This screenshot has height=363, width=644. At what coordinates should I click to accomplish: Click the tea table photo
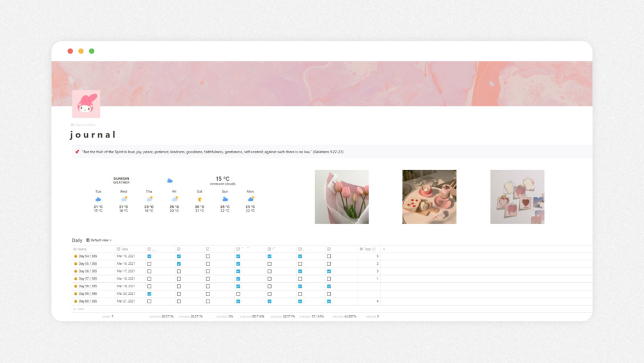[429, 197]
